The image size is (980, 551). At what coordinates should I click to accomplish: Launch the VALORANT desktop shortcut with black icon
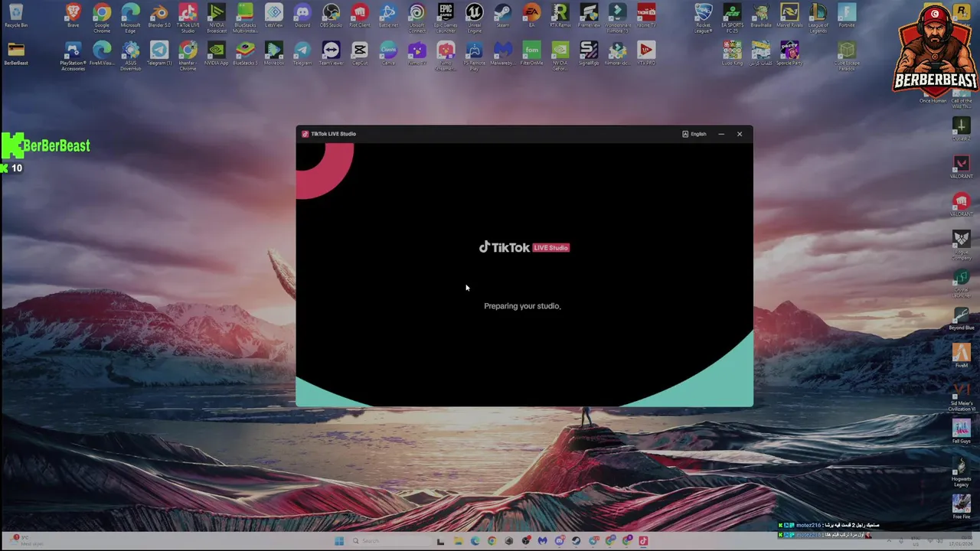(x=962, y=167)
